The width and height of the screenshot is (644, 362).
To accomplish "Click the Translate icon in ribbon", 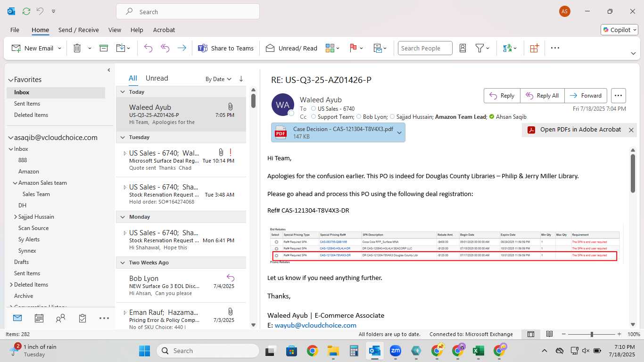I will (x=507, y=48).
